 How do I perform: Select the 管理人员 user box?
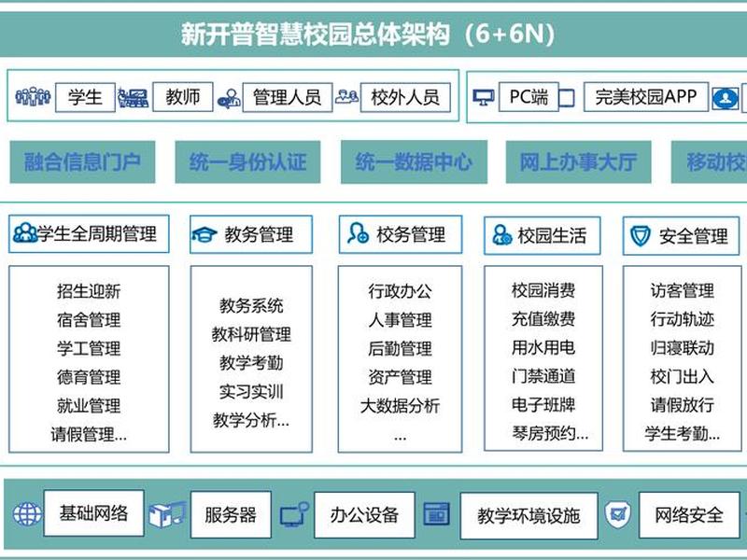(288, 98)
